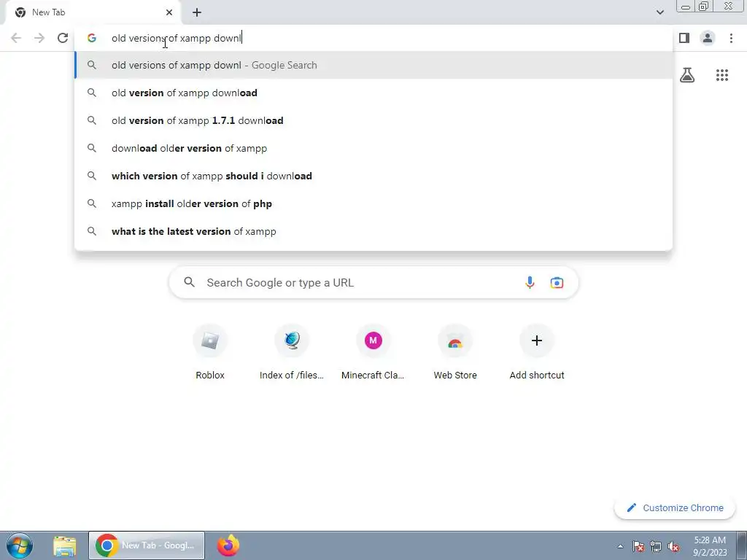
Task: Click the 'Search Google or type a URL' box
Action: (x=373, y=282)
